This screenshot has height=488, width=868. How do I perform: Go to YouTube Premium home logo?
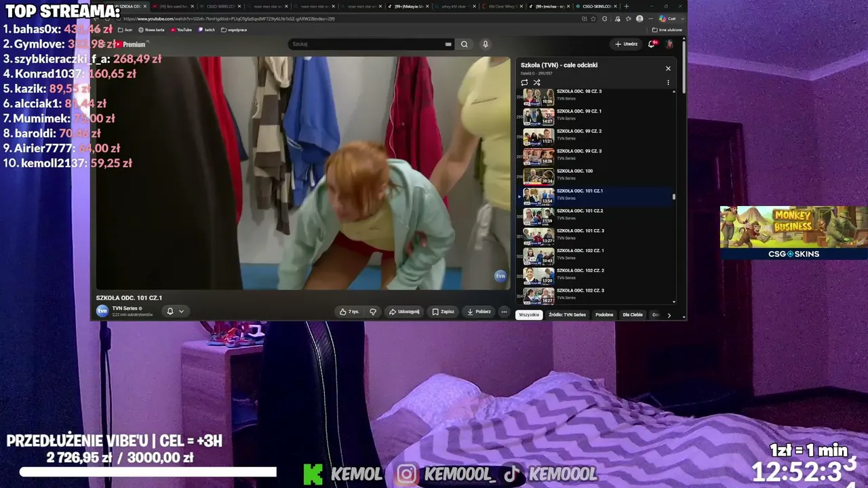point(130,44)
